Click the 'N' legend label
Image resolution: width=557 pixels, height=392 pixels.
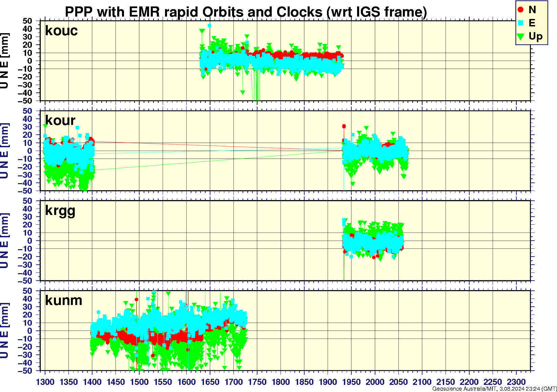532,10
